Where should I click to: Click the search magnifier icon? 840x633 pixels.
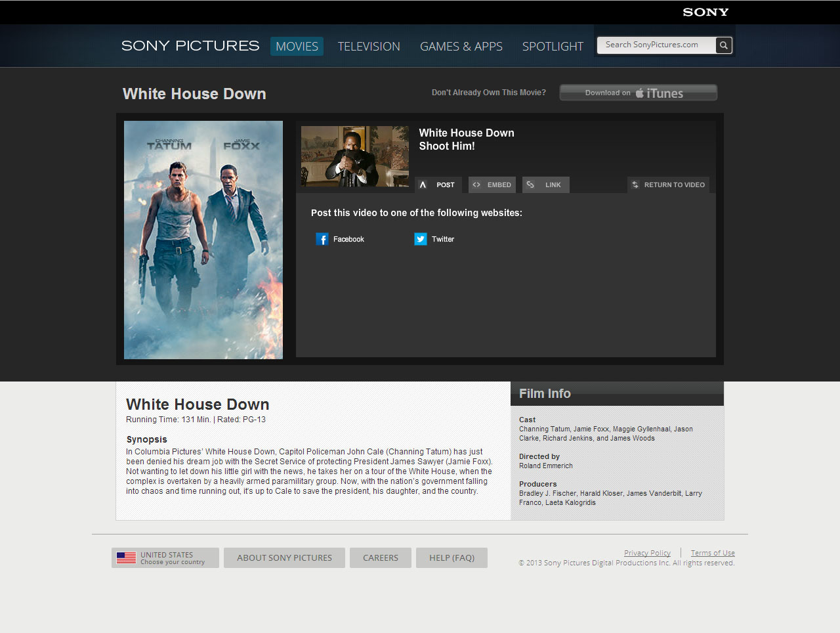(723, 45)
